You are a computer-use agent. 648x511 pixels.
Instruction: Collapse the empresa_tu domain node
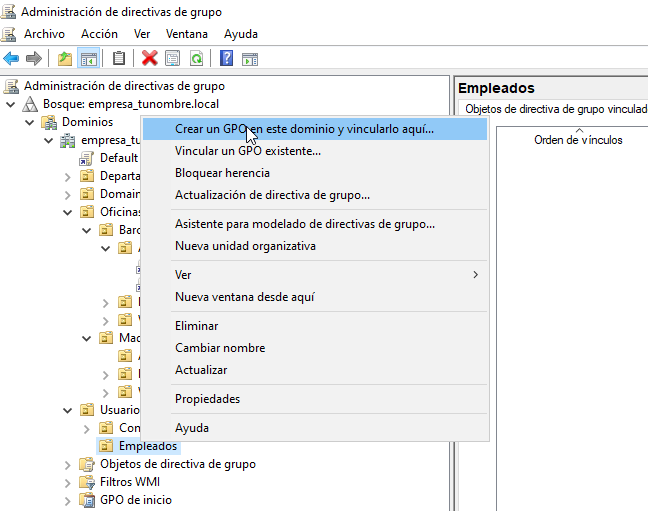pos(49,141)
